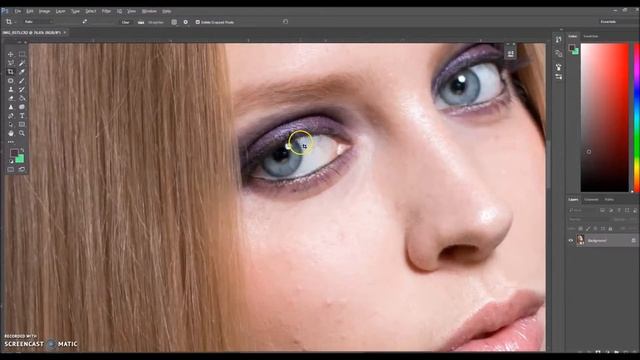The width and height of the screenshot is (640, 360).
Task: Open the File menu
Action: click(x=18, y=11)
